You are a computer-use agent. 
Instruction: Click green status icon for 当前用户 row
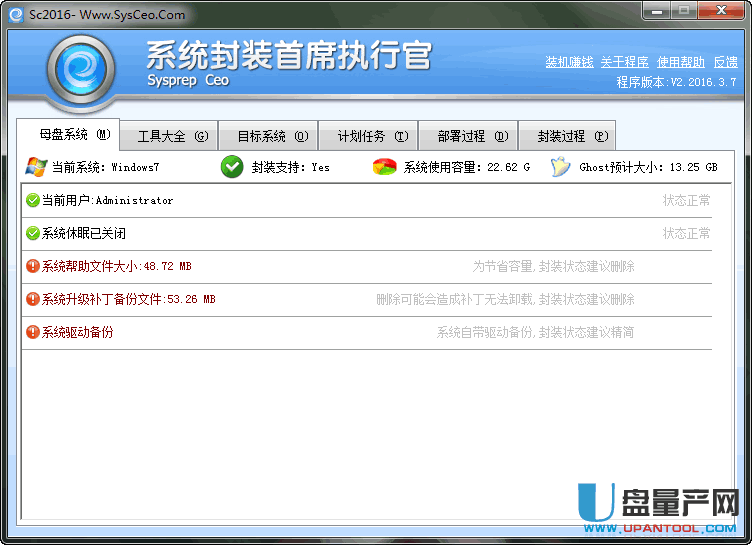(33, 200)
